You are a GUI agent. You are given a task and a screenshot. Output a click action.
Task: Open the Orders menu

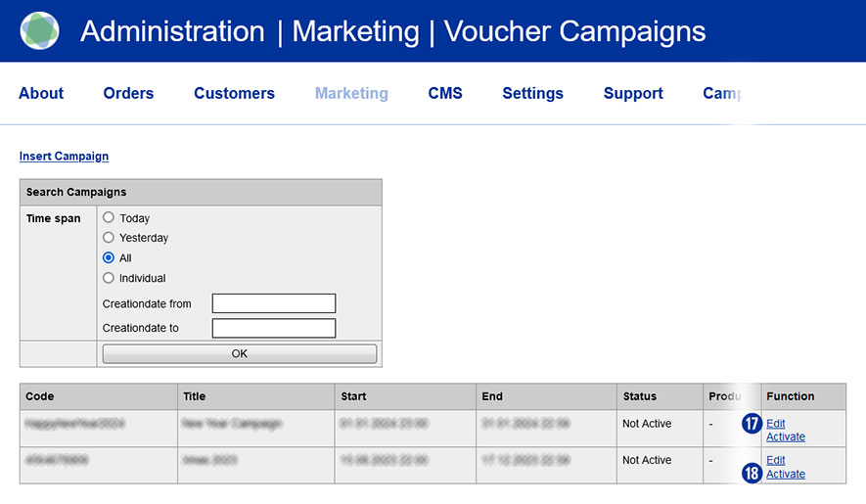[128, 94]
